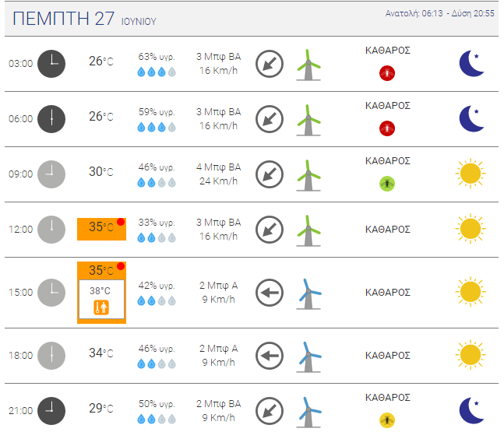Click the yellow mosquito icon at 21:00
Image resolution: width=504 pixels, height=432 pixels.
pos(387,420)
